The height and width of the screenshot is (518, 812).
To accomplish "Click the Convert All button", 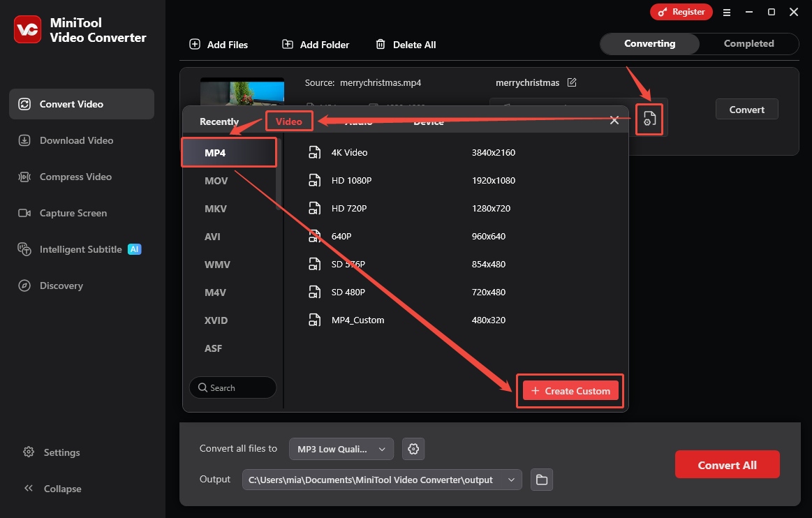I will (727, 464).
